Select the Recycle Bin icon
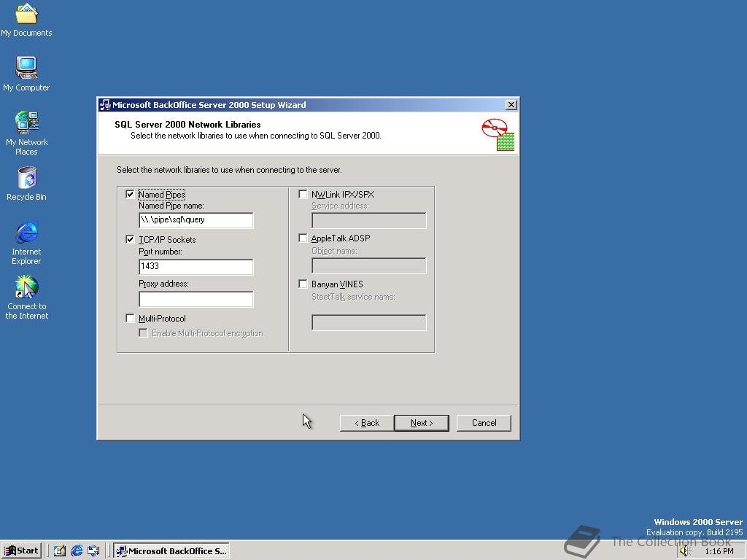Viewport: 747px width, 560px height. [27, 184]
